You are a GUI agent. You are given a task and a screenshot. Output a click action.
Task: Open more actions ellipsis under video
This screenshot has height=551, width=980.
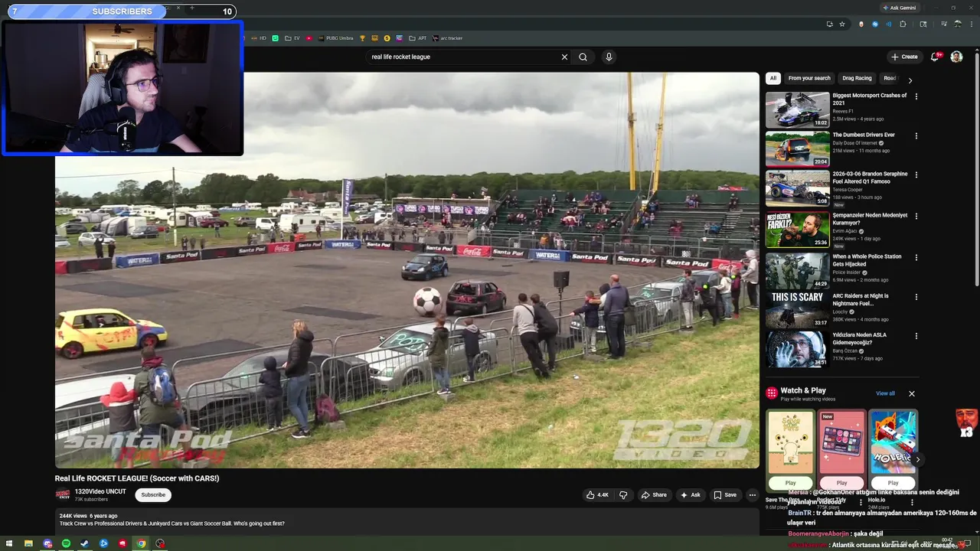click(x=752, y=495)
